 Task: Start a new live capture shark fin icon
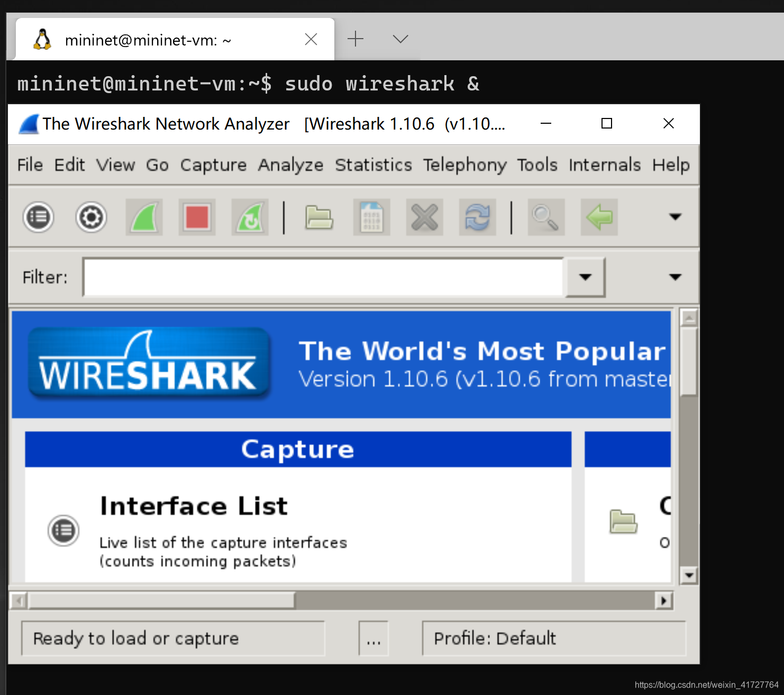tap(144, 217)
